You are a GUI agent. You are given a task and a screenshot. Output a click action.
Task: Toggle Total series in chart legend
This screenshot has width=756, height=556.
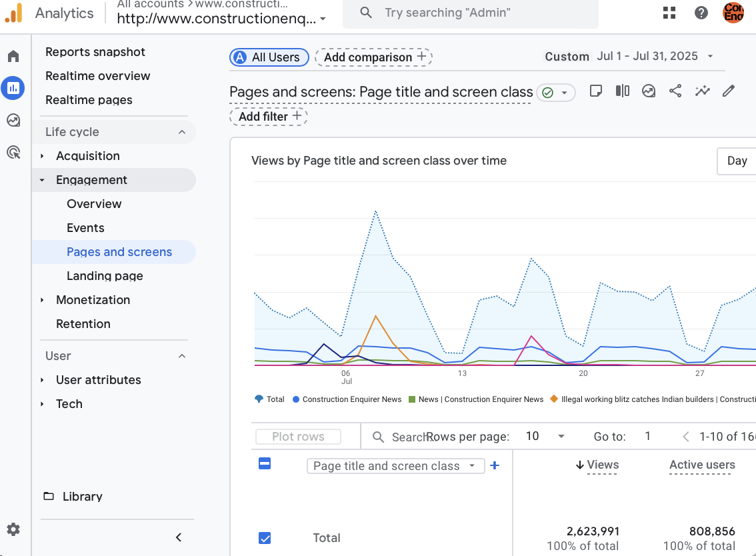[x=269, y=399]
